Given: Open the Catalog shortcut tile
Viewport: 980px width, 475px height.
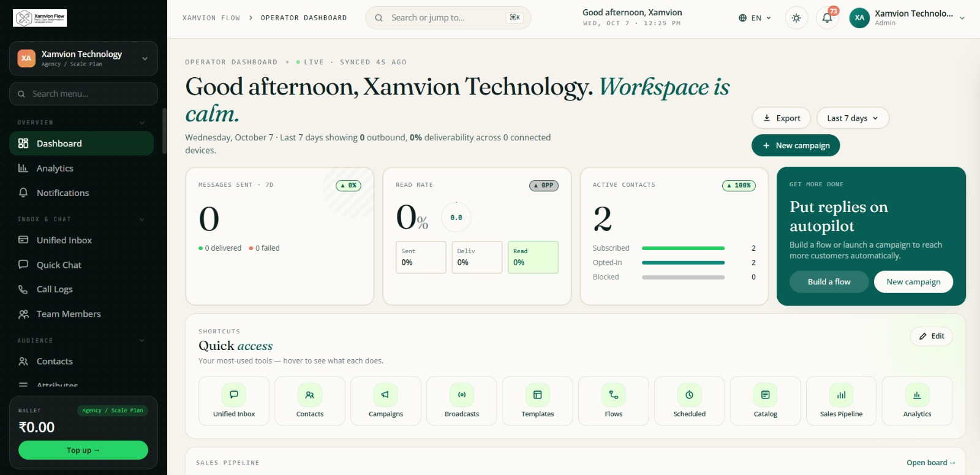Looking at the screenshot, I should (x=766, y=401).
